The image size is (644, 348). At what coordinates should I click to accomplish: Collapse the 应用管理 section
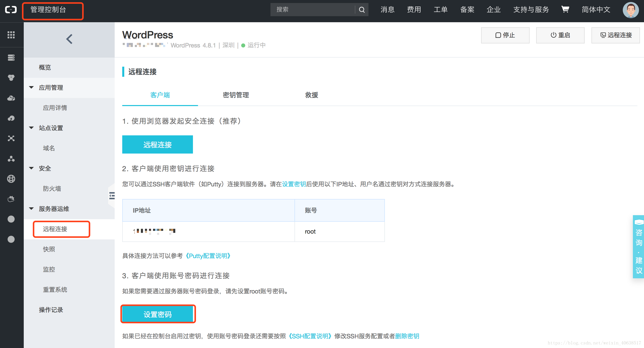pos(32,88)
